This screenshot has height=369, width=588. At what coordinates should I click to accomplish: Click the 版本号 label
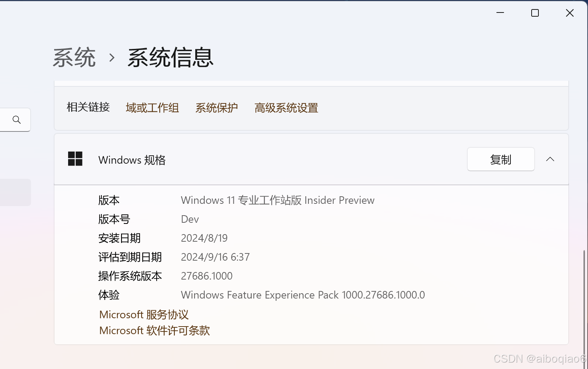pyautogui.click(x=114, y=219)
